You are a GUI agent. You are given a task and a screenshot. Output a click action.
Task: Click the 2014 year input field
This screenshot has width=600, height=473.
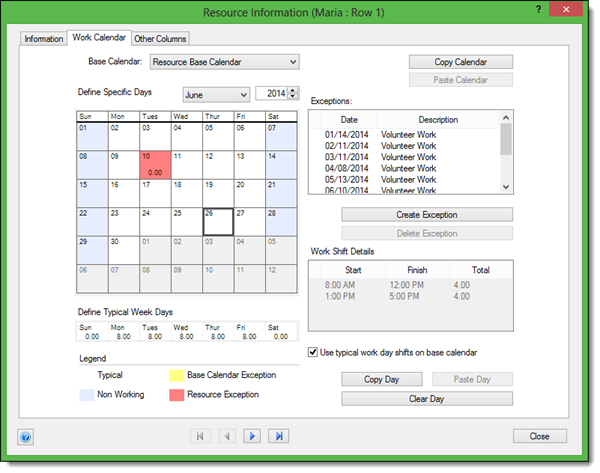[271, 94]
